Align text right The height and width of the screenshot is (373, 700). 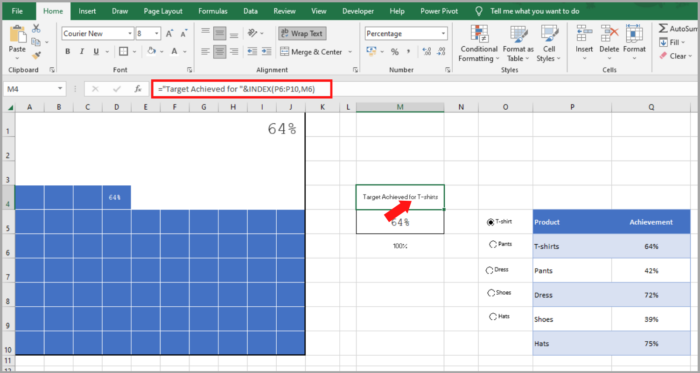(x=233, y=52)
